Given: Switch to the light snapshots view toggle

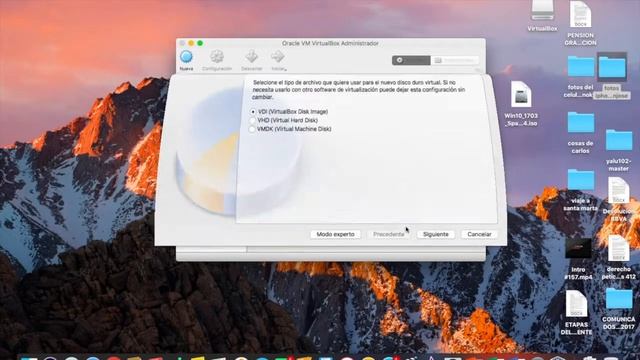Looking at the screenshot, I should click(455, 60).
